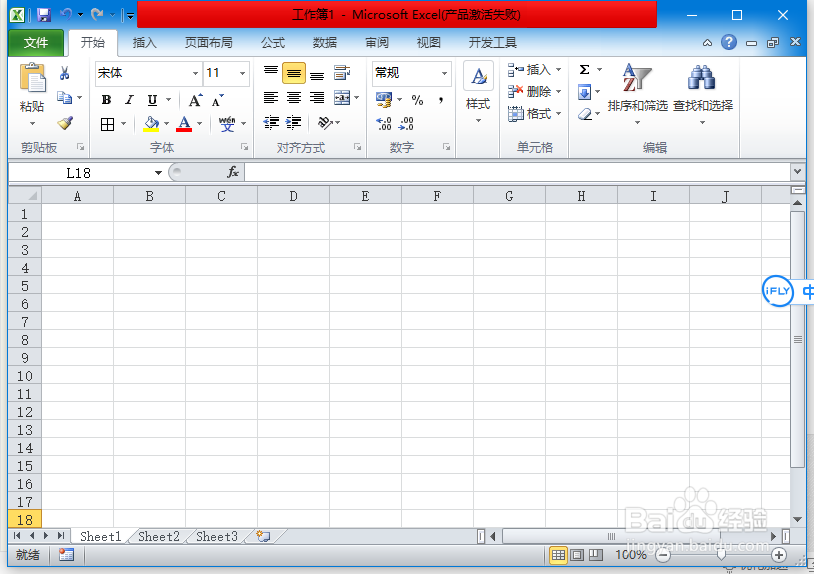
Task: Click the insert new worksheet tab icon
Action: coord(263,536)
